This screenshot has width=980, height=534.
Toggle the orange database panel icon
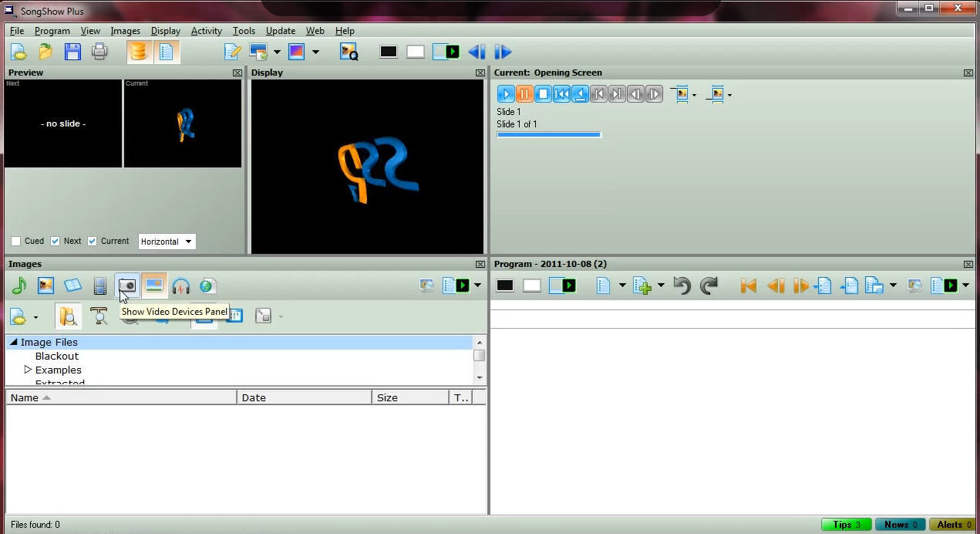click(139, 52)
